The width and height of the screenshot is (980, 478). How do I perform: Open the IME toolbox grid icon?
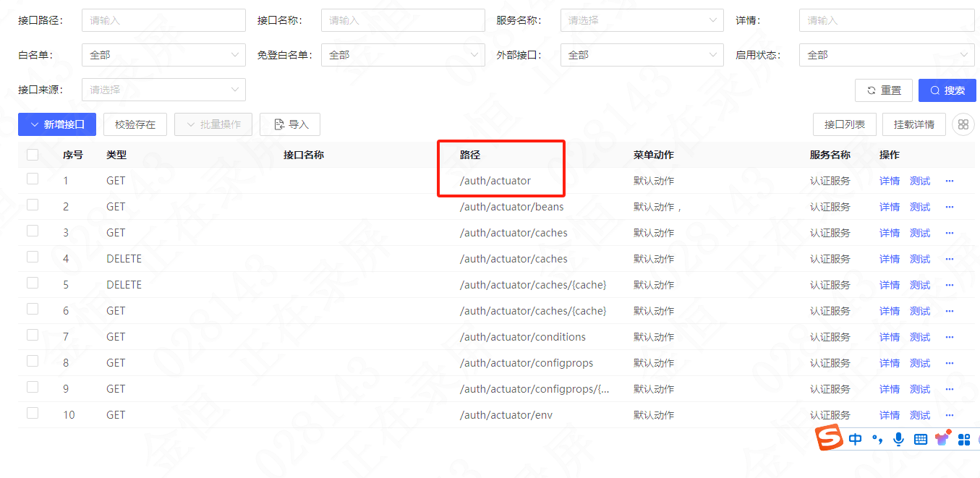point(963,439)
